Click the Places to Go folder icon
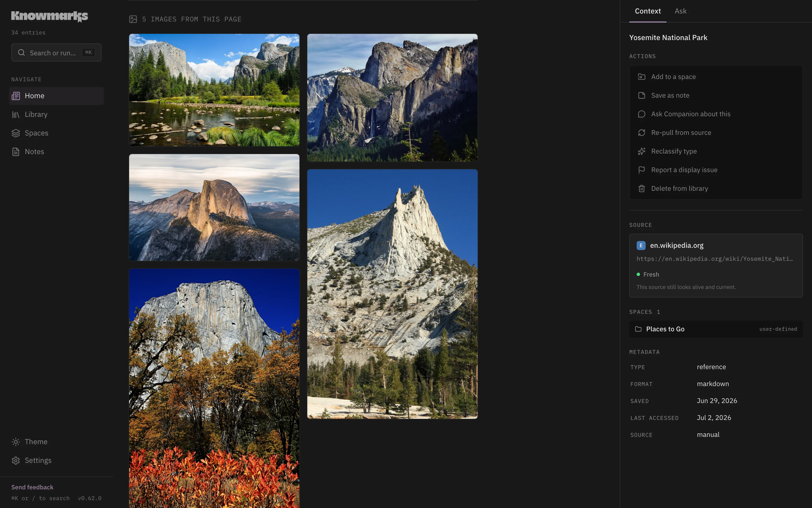Image resolution: width=812 pixels, height=508 pixels. 638,329
